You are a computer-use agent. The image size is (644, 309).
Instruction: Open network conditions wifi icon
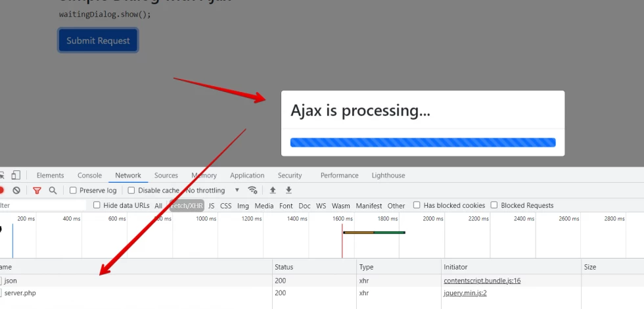[252, 190]
